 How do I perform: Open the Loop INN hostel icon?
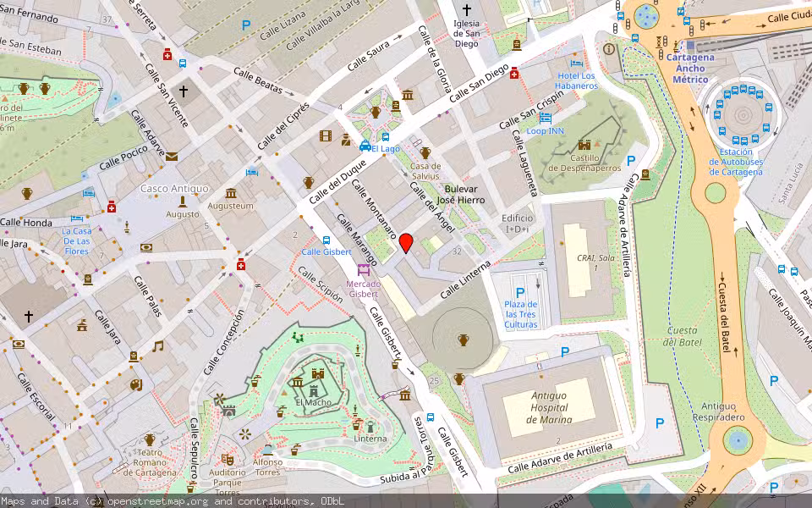[x=546, y=118]
